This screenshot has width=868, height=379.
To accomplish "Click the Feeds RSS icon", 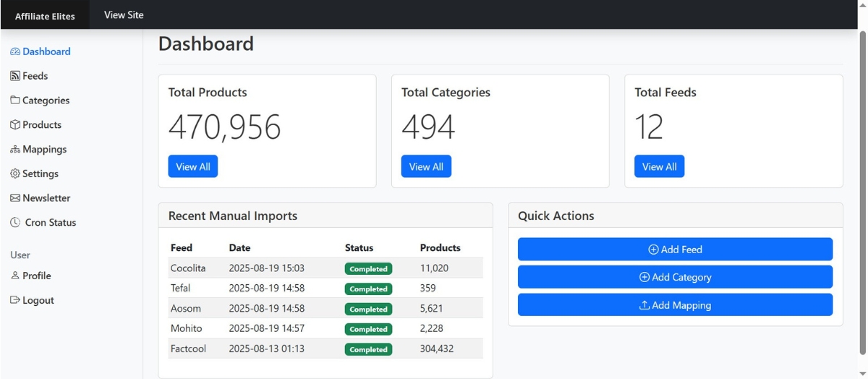I will (15, 76).
